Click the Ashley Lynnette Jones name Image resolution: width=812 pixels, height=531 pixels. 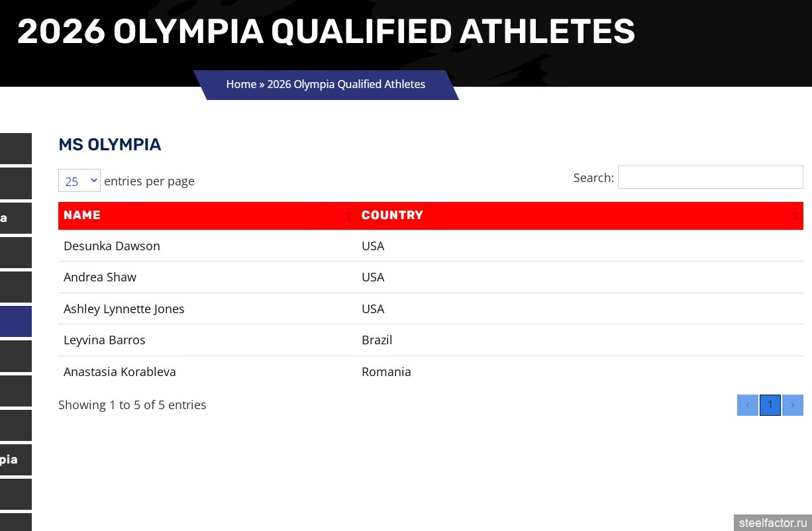[x=124, y=309]
